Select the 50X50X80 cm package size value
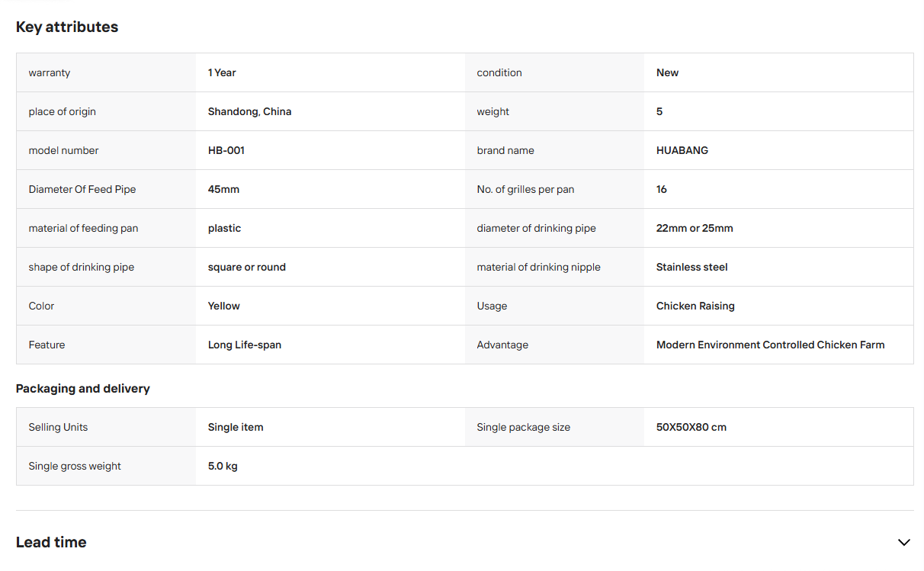Image resolution: width=924 pixels, height=571 pixels. [x=691, y=427]
